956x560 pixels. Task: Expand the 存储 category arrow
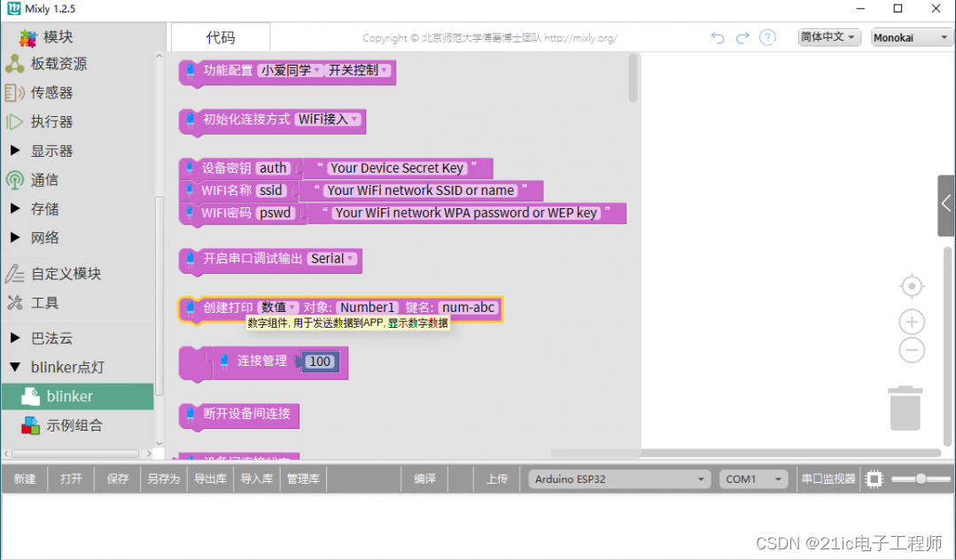(15, 208)
